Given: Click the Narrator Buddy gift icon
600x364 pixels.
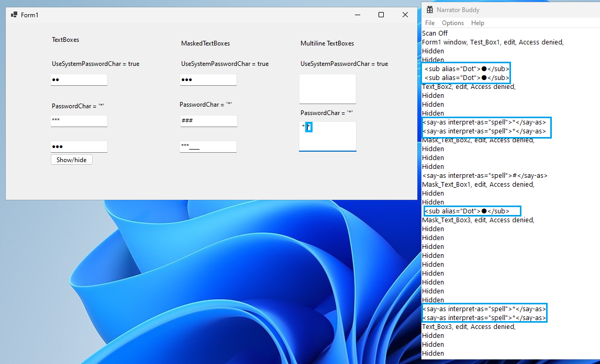Looking at the screenshot, I should point(430,9).
